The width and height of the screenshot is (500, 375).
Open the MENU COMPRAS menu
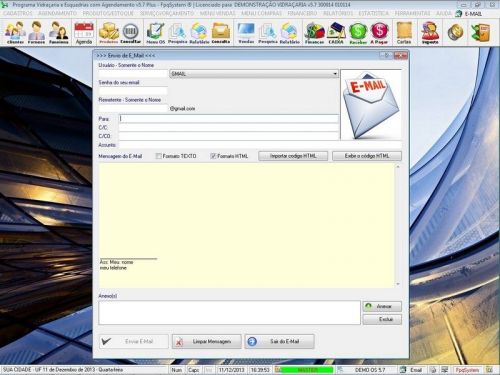(x=262, y=13)
